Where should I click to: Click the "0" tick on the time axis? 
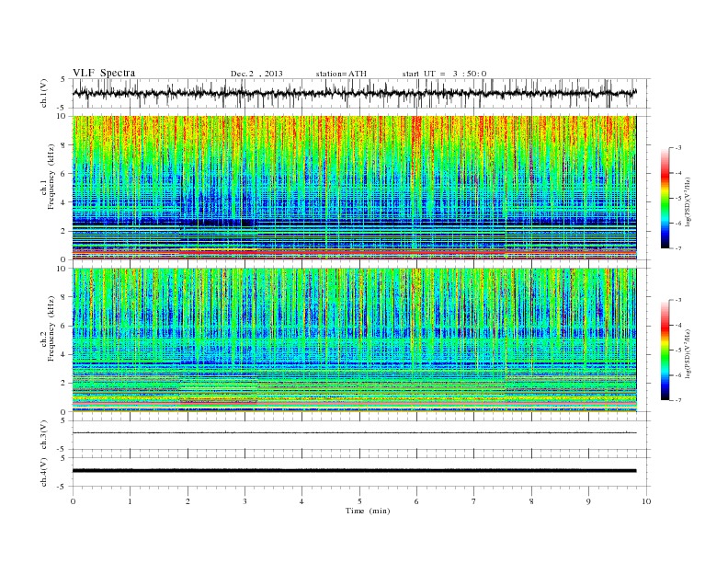73,501
